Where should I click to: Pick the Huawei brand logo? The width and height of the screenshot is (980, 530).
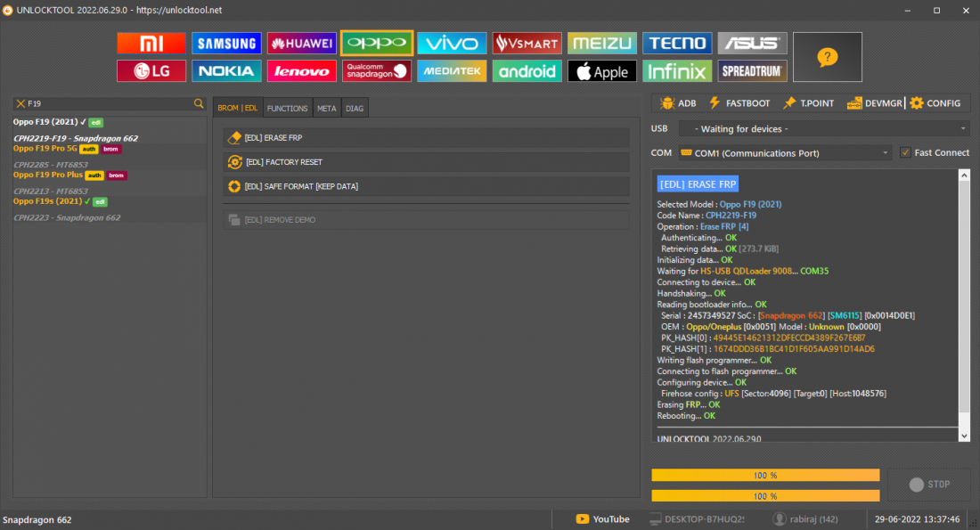point(301,43)
